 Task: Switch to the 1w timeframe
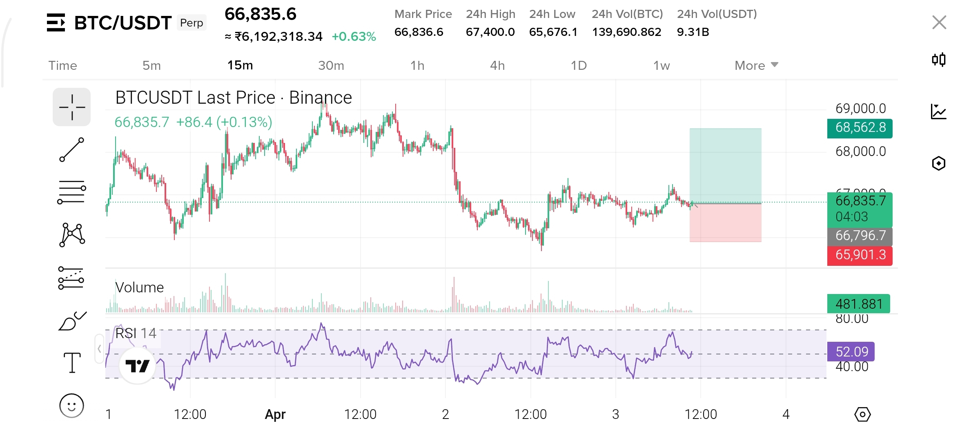pos(661,65)
